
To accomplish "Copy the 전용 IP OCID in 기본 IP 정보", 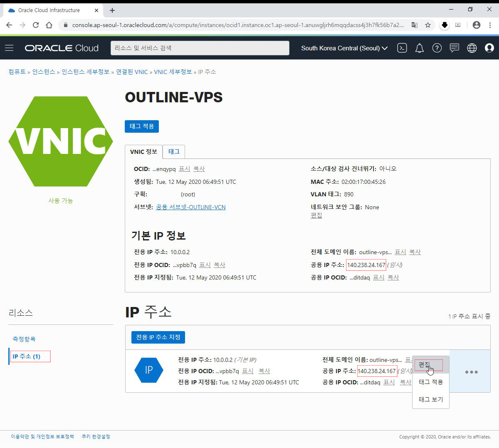I will coord(220,265).
